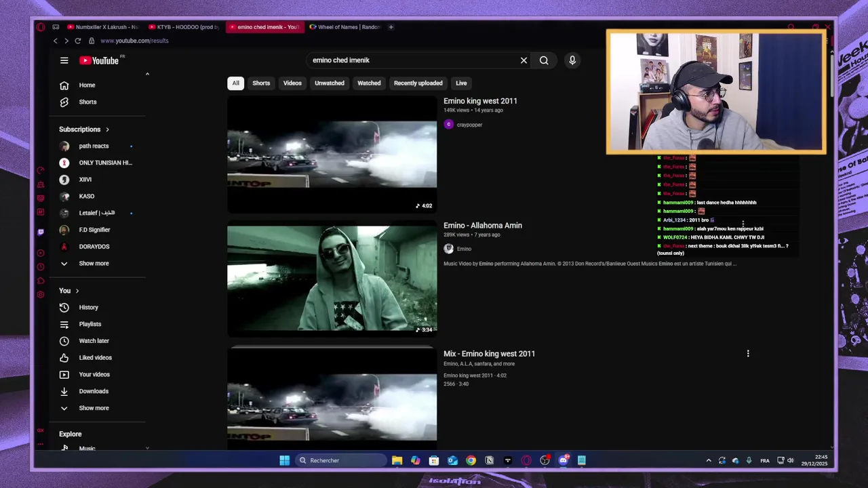
Task: Open a new browser tab with plus
Action: pyautogui.click(x=391, y=27)
